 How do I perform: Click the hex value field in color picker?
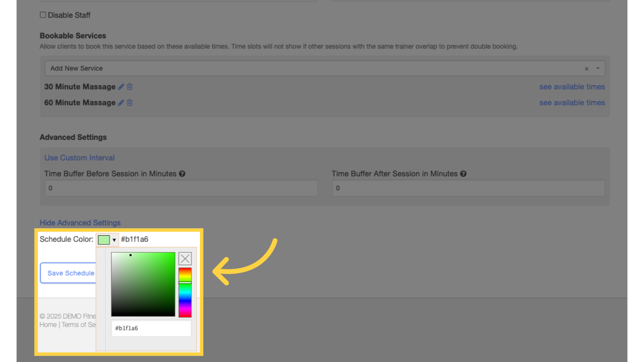151,328
